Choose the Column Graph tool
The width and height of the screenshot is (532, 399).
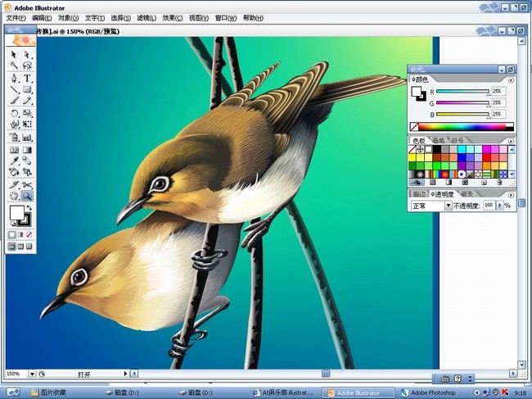click(x=27, y=138)
